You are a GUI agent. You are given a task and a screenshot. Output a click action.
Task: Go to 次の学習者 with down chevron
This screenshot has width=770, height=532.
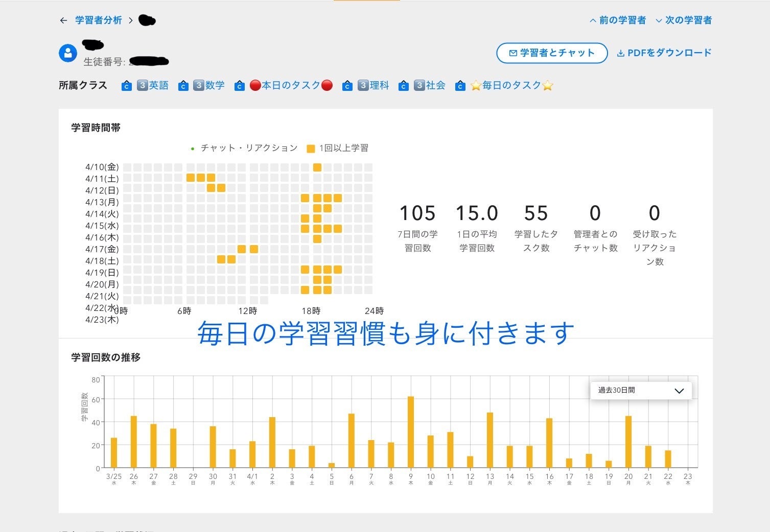pos(683,20)
